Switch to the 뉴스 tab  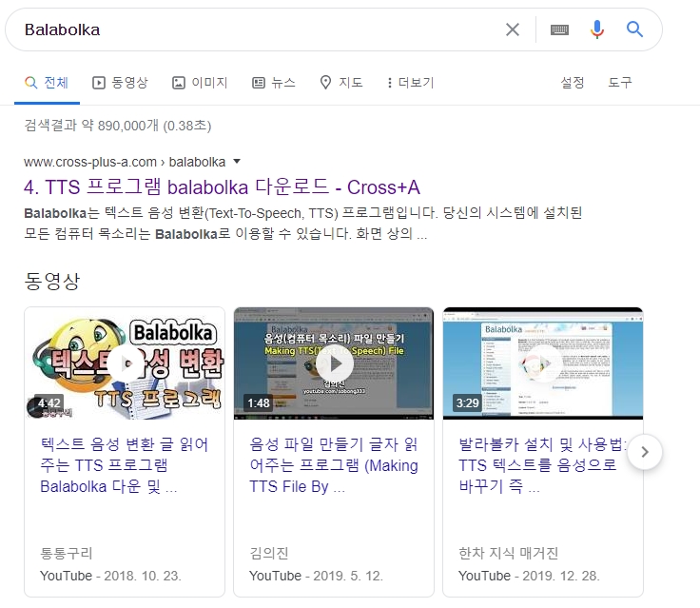pyautogui.click(x=274, y=83)
